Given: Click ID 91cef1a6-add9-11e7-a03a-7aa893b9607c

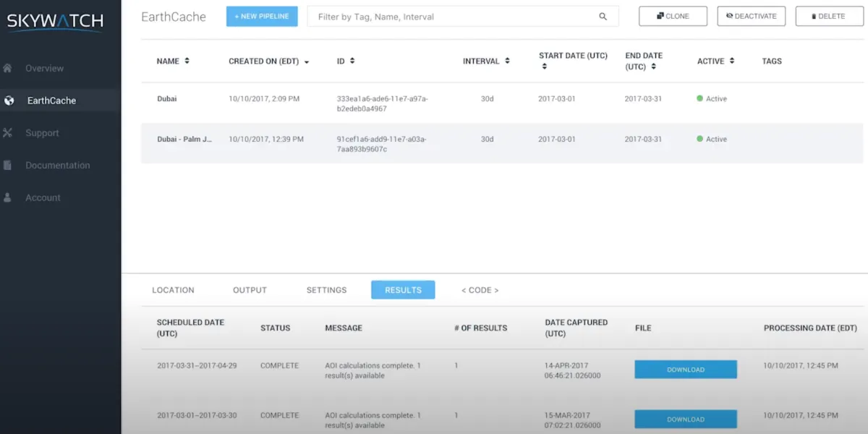Looking at the screenshot, I should [x=381, y=144].
